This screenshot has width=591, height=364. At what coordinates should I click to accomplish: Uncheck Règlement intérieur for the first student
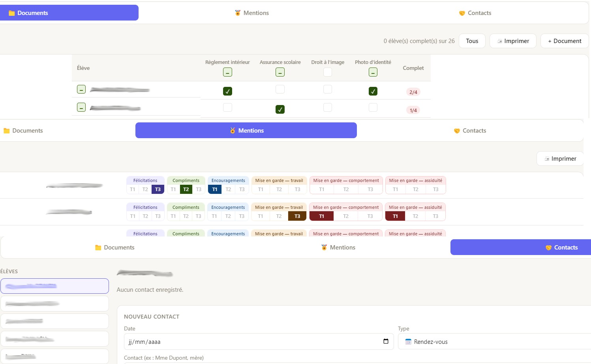pyautogui.click(x=227, y=91)
